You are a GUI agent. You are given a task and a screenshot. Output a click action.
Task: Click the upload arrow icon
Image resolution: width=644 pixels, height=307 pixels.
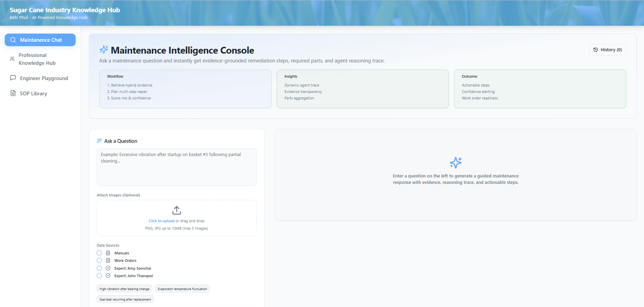(x=177, y=210)
